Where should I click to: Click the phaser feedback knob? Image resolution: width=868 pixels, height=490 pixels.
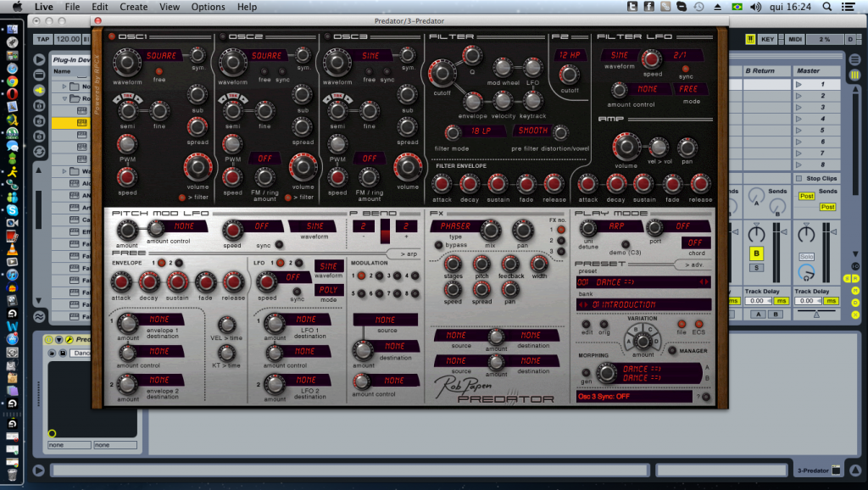tap(509, 264)
